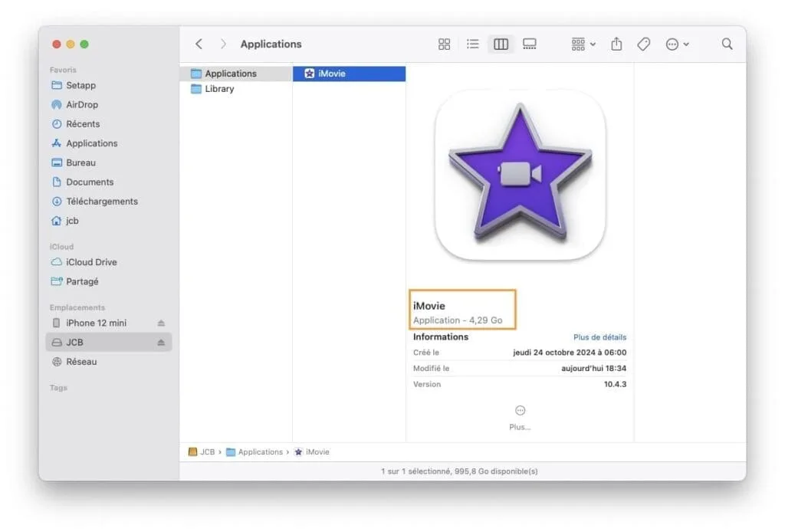Click the Version value 10.4.3
This screenshot has height=532, width=785.
coord(615,384)
